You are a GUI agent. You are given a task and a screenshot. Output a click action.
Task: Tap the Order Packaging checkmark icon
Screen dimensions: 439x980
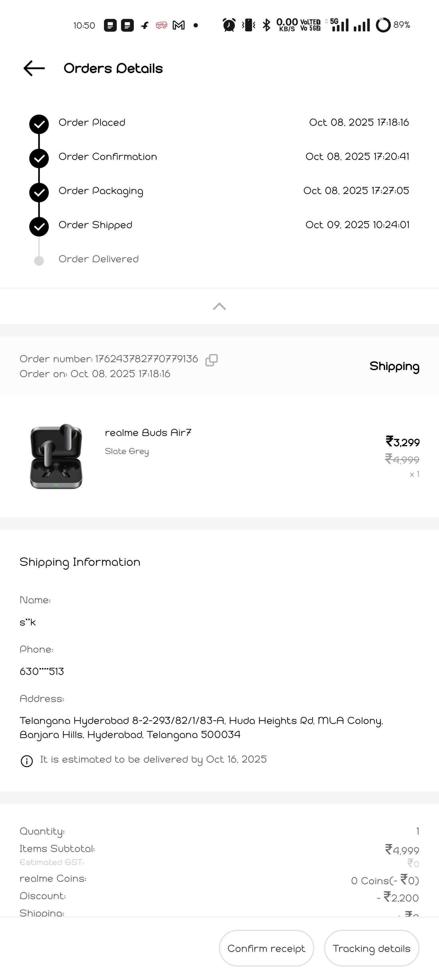pos(39,193)
